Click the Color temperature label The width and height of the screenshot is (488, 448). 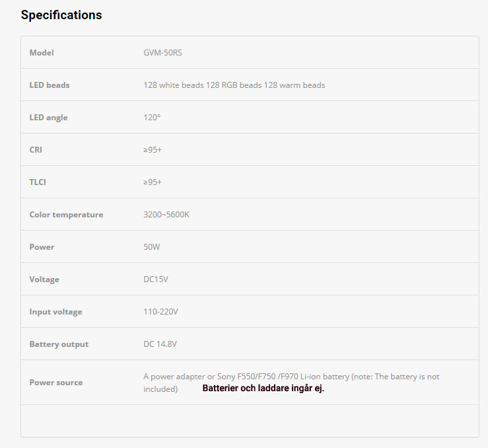[66, 215]
